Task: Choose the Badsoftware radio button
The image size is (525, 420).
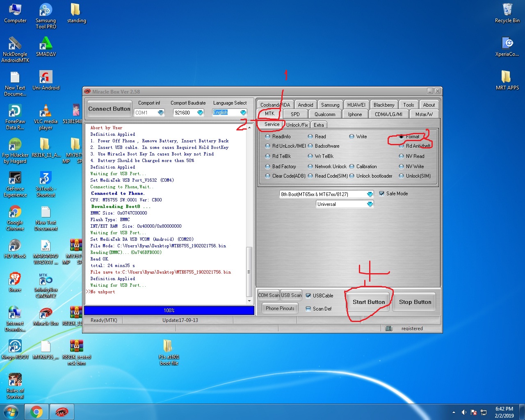Action: pos(324,146)
